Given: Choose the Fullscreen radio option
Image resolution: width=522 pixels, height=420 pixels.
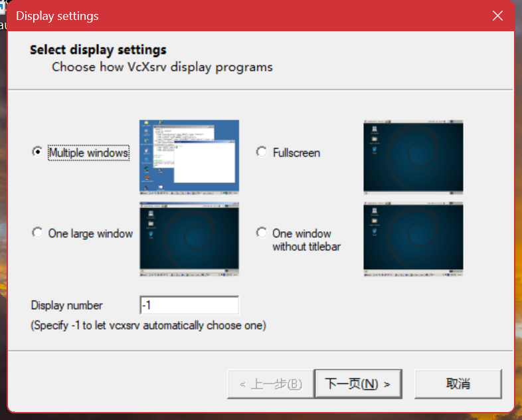Looking at the screenshot, I should 262,152.
